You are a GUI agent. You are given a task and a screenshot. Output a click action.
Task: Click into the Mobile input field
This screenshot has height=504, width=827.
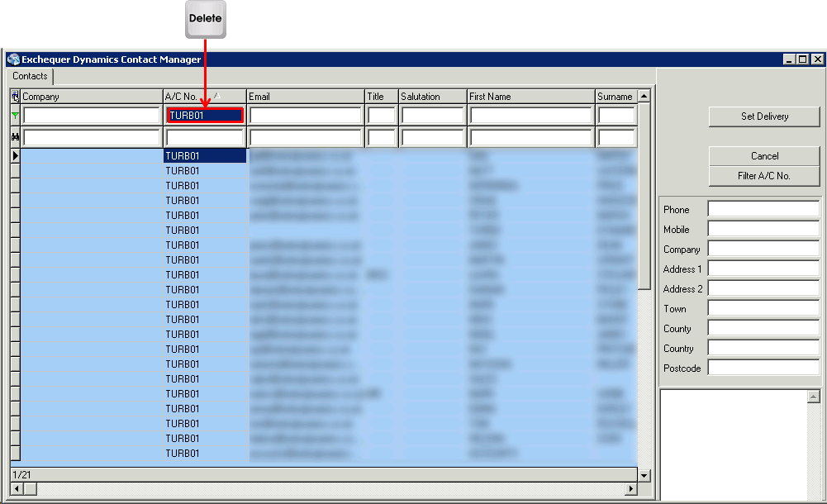763,228
